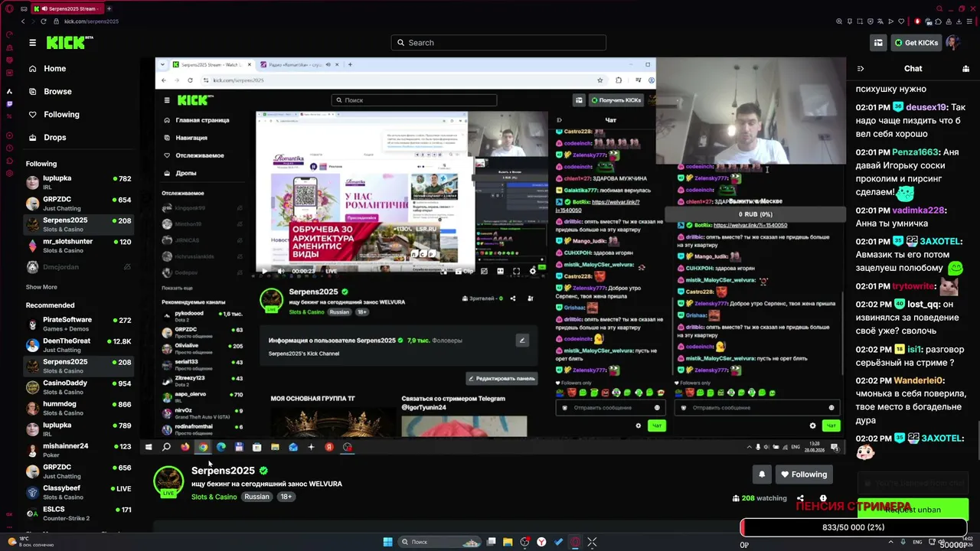Open the Slots & Casino category link

coord(214,497)
